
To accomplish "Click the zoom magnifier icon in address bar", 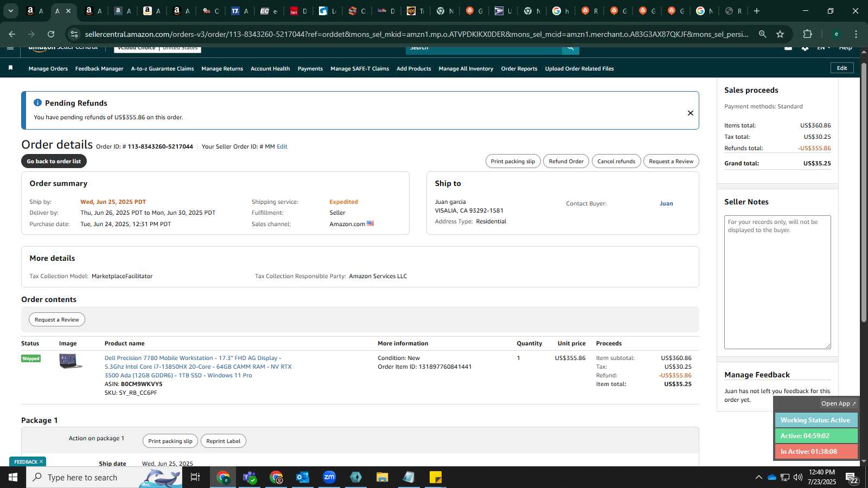I will point(762,34).
